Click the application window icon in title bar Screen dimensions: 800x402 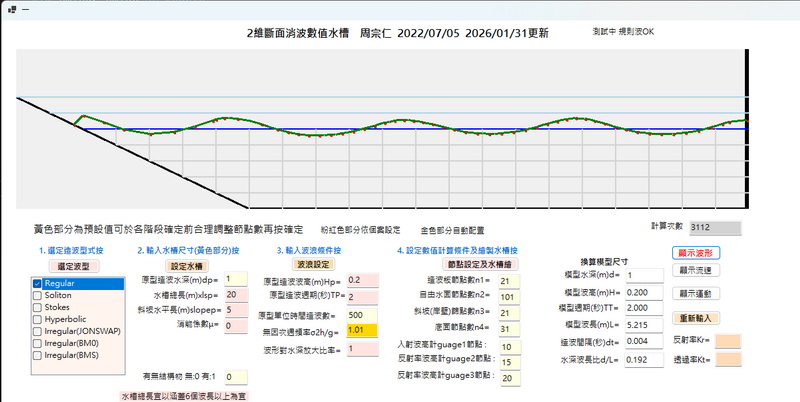[10, 8]
